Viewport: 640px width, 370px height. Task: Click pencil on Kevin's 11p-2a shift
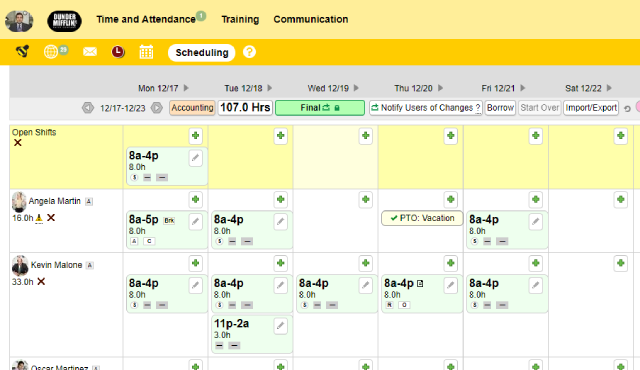coord(280,326)
